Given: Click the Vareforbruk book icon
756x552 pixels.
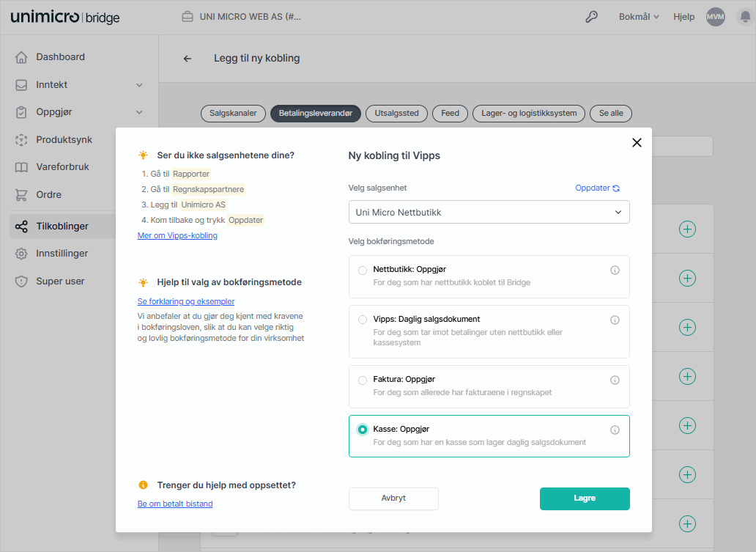Looking at the screenshot, I should coord(21,167).
